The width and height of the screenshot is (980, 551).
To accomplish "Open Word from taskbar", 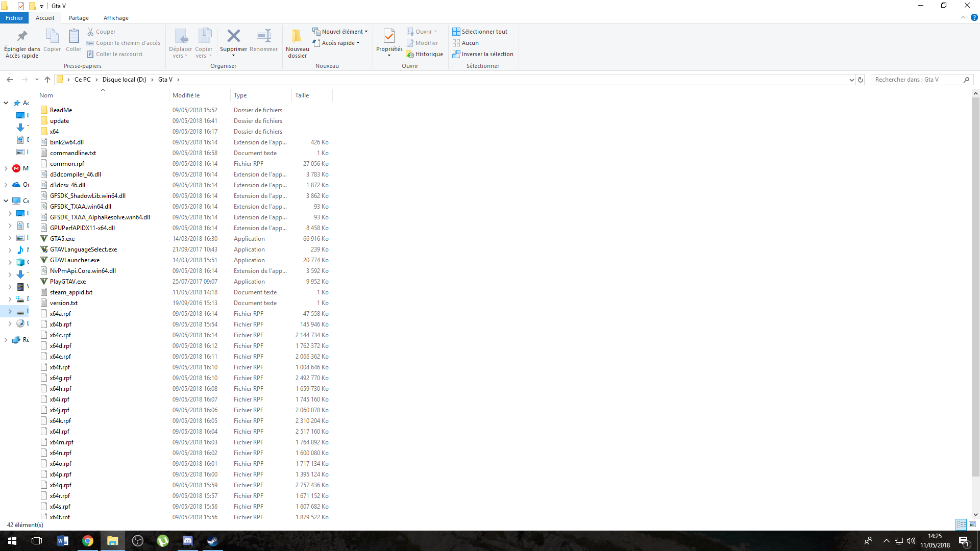I will tap(63, 541).
